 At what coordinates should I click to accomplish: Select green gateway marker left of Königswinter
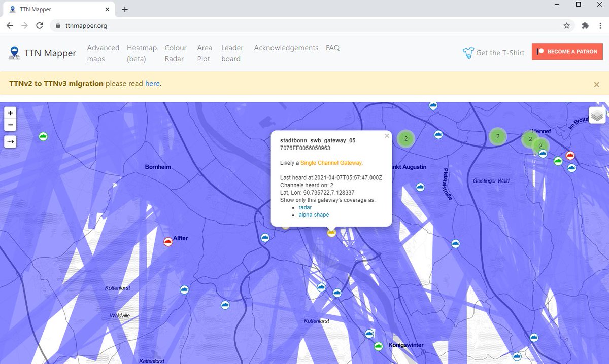coord(378,346)
